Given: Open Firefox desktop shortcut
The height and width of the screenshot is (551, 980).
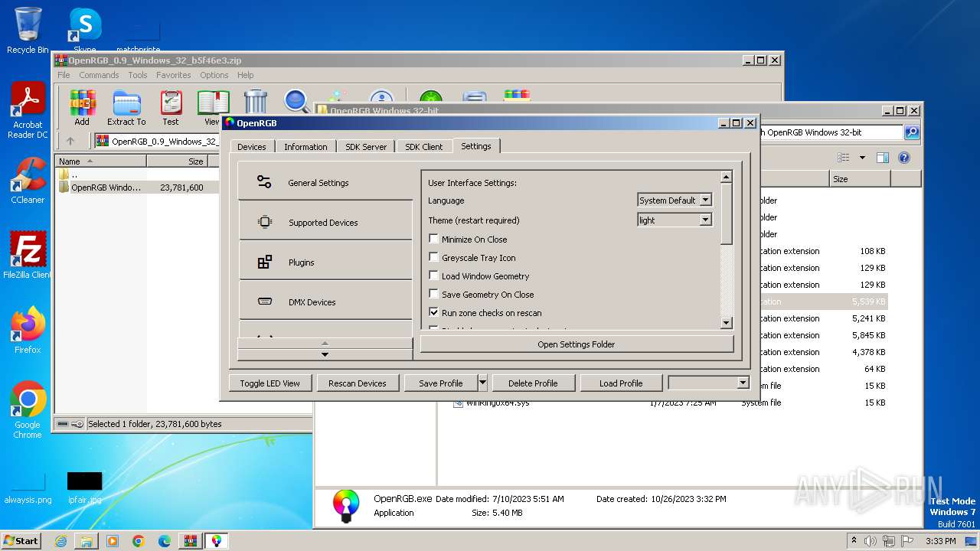Looking at the screenshot, I should coord(28,330).
